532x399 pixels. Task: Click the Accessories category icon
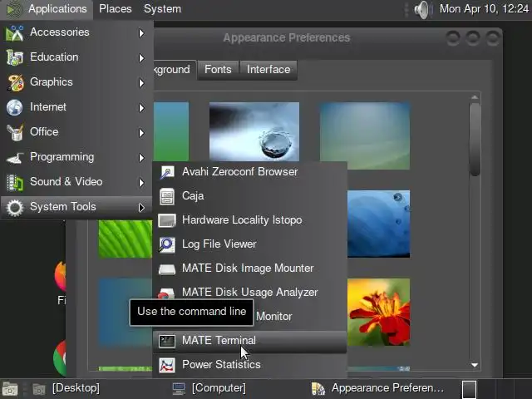coord(15,33)
